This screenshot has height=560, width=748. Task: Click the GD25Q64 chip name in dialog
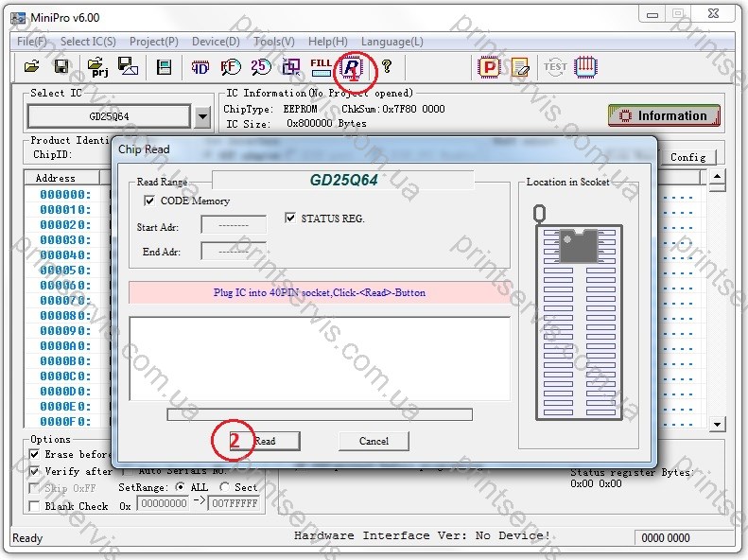click(344, 181)
